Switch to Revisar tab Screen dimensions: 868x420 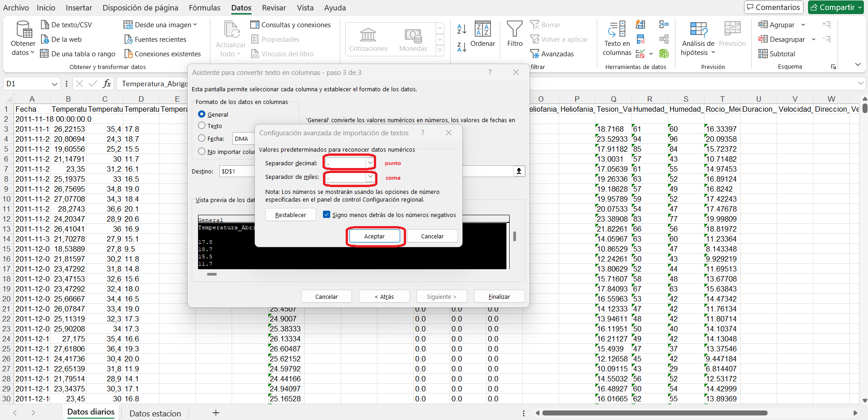point(274,8)
